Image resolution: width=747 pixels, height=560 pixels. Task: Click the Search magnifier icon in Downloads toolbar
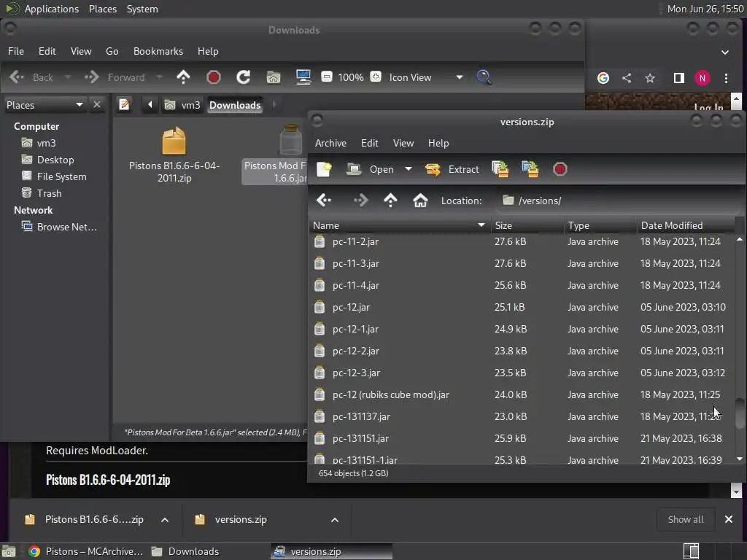click(x=484, y=77)
